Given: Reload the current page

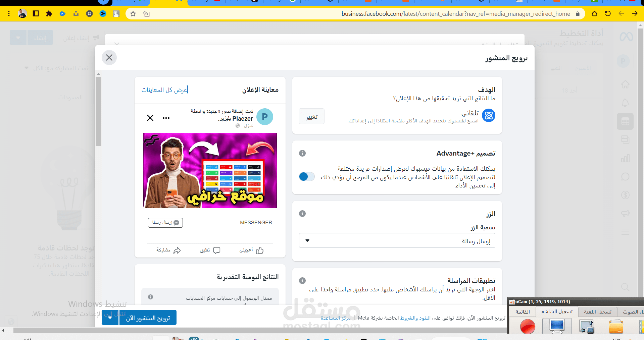Looking at the screenshot, I should [x=608, y=14].
